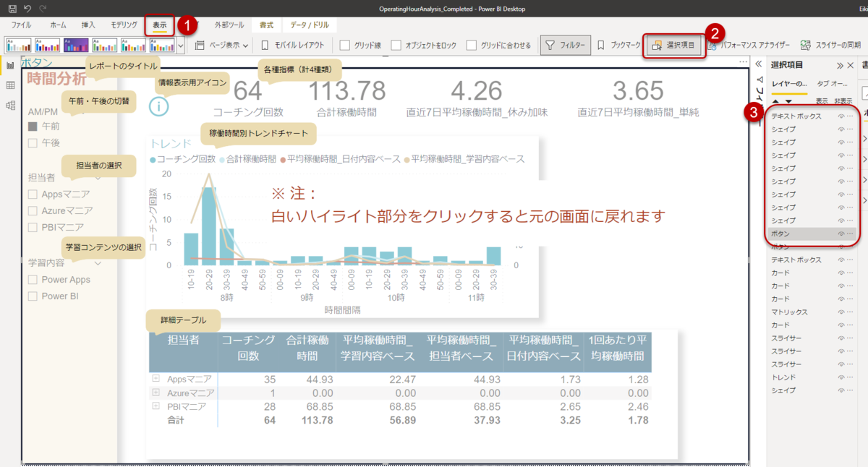Open more options for highlighted ボタン layer
Screen dimensions: 868x467
click(x=851, y=233)
